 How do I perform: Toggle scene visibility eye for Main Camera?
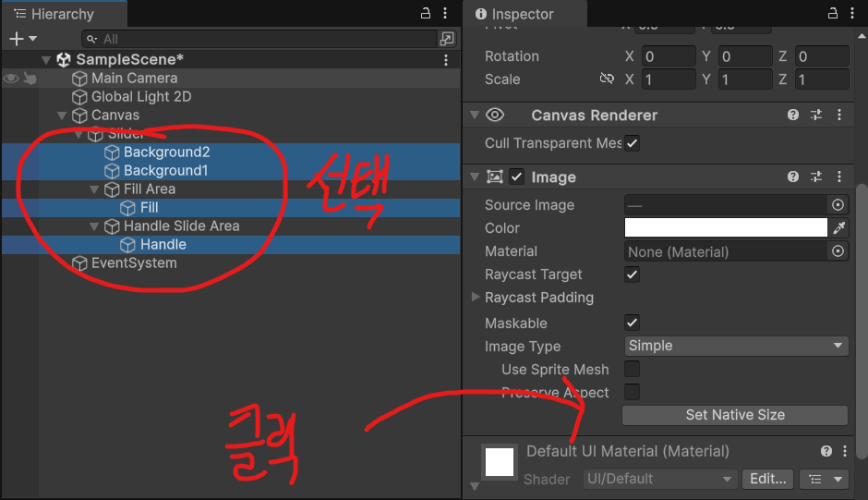click(x=10, y=79)
